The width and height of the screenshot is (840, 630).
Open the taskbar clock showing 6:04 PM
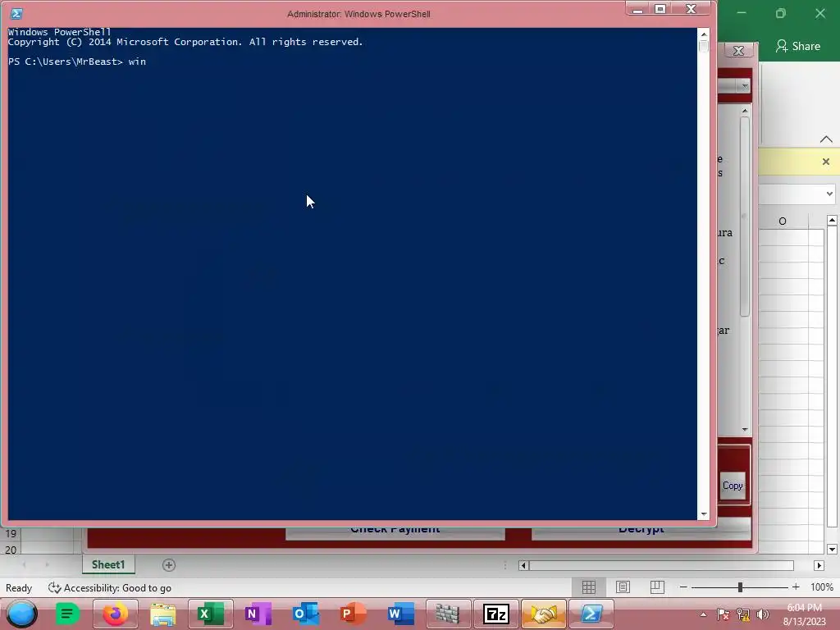click(805, 614)
